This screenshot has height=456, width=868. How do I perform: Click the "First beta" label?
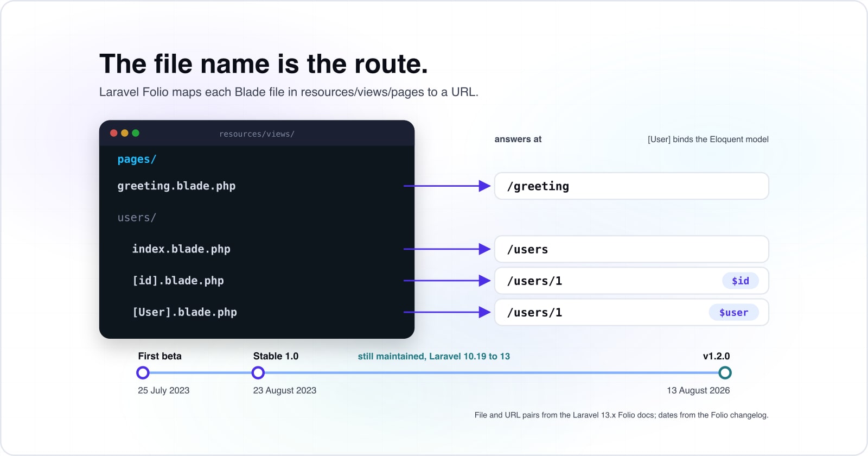[159, 356]
